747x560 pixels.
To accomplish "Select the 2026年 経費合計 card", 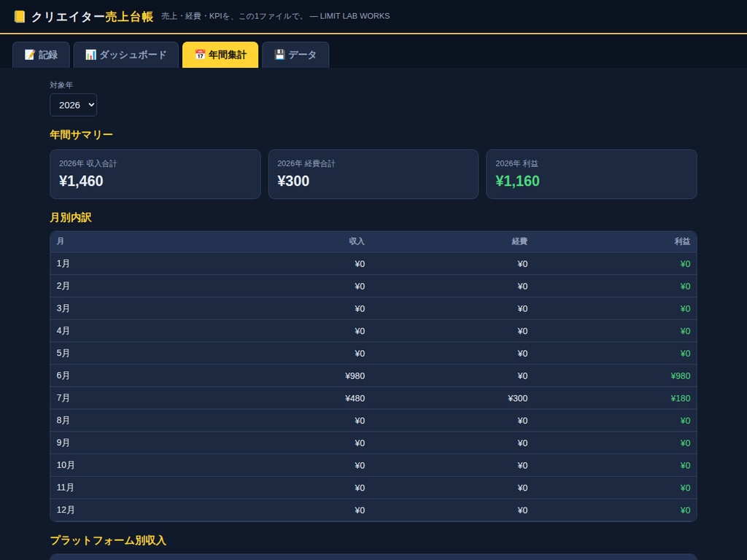I will pos(373,174).
